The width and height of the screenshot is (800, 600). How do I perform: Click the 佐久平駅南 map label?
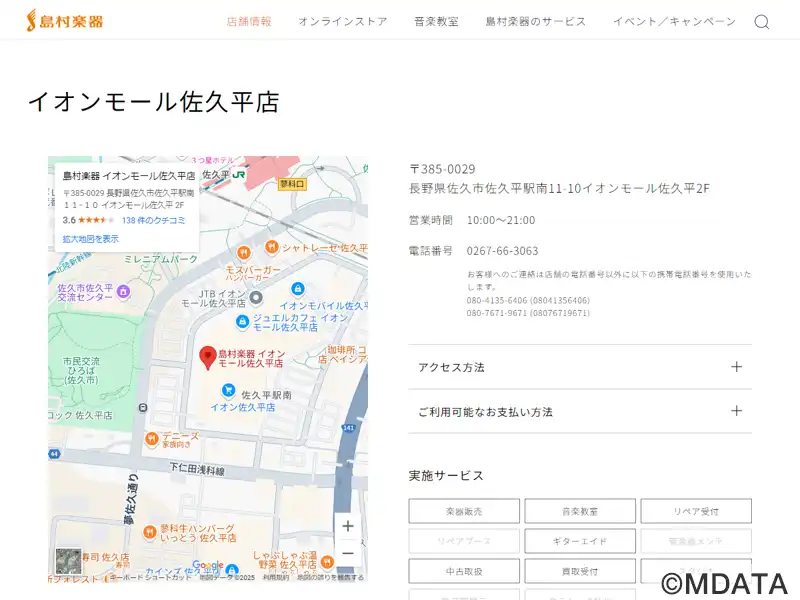click(x=266, y=395)
